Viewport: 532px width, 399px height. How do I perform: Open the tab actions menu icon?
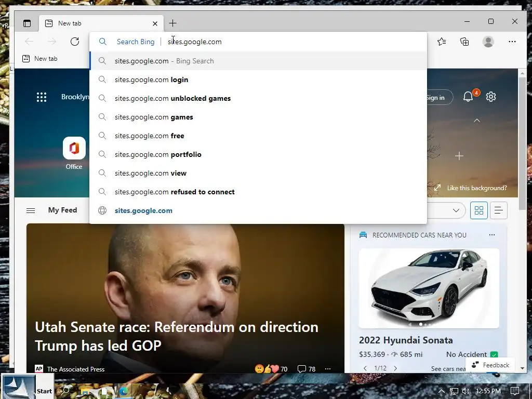tap(27, 23)
